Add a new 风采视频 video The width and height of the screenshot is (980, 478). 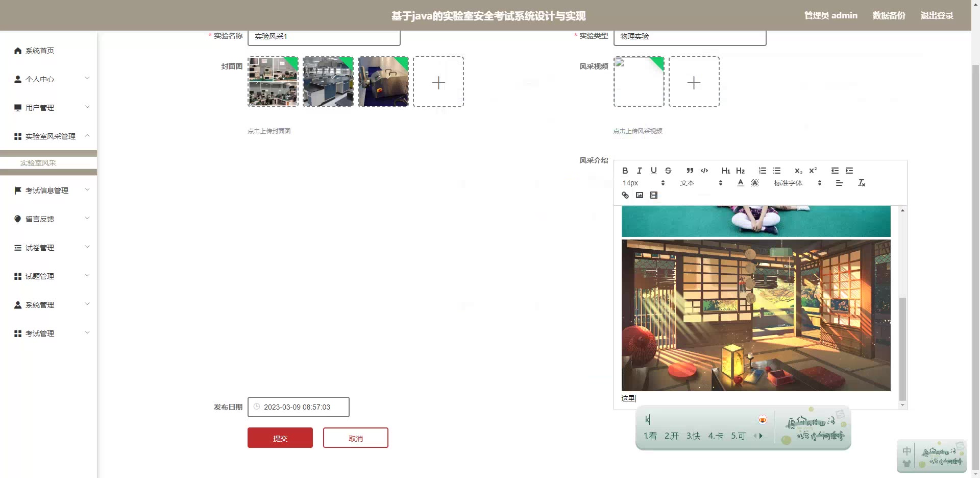pyautogui.click(x=694, y=82)
